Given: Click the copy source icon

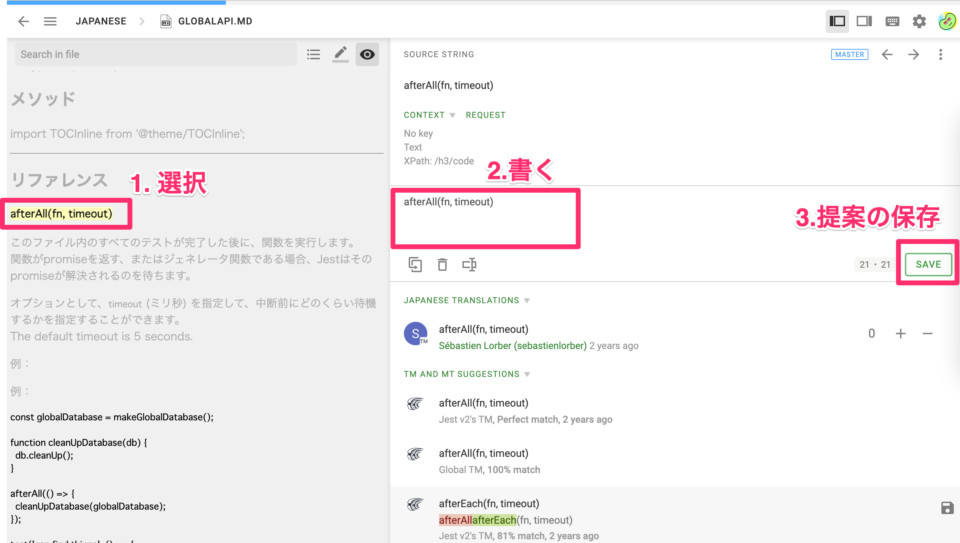Looking at the screenshot, I should [x=415, y=265].
